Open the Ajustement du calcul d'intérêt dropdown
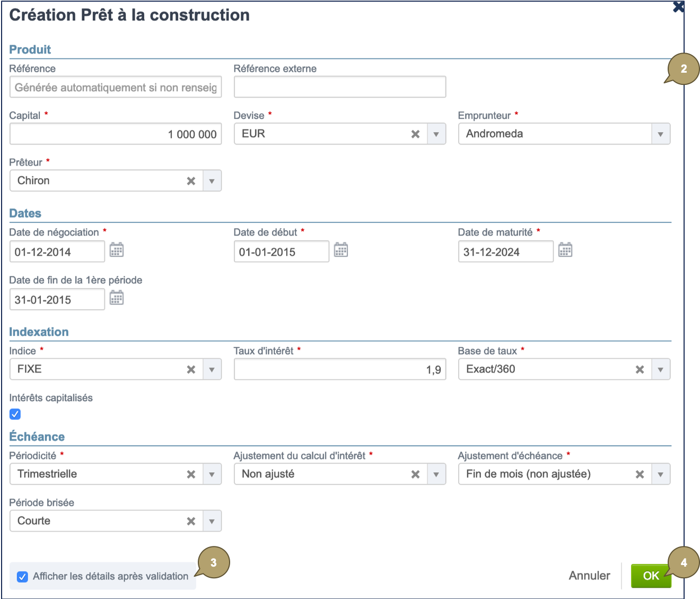Screen dimensions: 700x599 (436, 474)
